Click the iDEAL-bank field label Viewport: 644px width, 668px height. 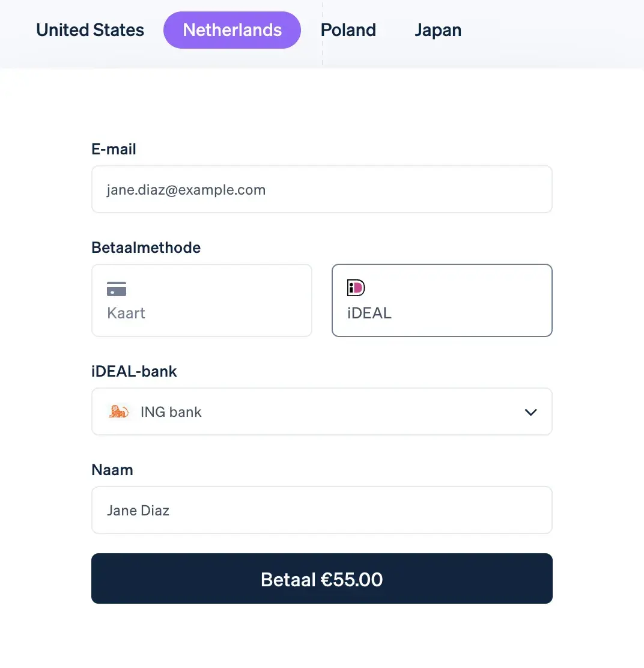[134, 371]
